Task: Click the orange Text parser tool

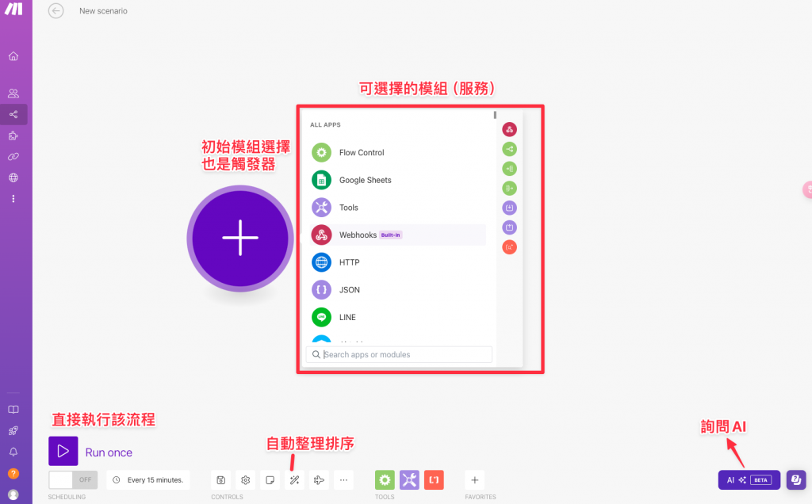Action: 434,480
